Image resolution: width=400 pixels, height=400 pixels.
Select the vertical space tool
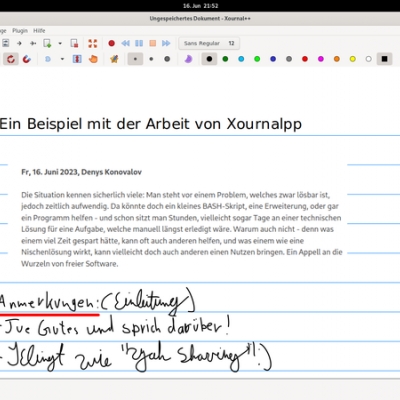[x=77, y=59]
